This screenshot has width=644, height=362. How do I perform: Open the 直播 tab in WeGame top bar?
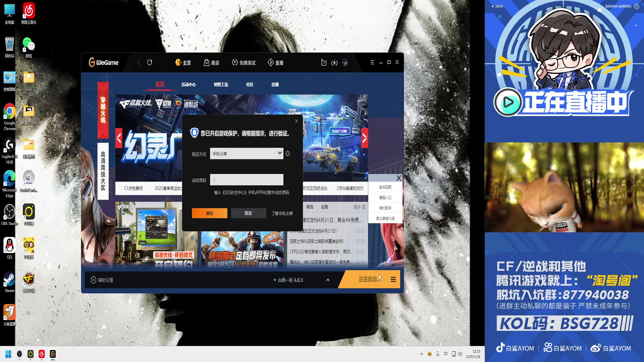pyautogui.click(x=275, y=63)
